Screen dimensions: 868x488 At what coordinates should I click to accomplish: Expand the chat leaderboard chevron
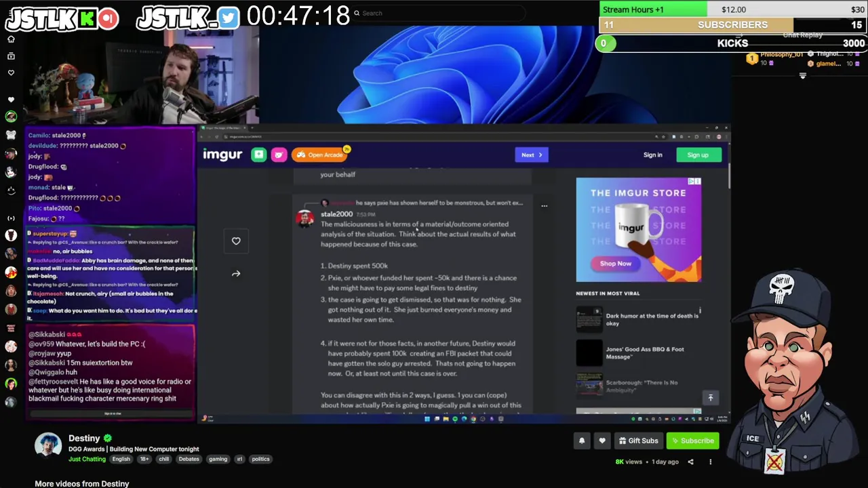click(802, 76)
